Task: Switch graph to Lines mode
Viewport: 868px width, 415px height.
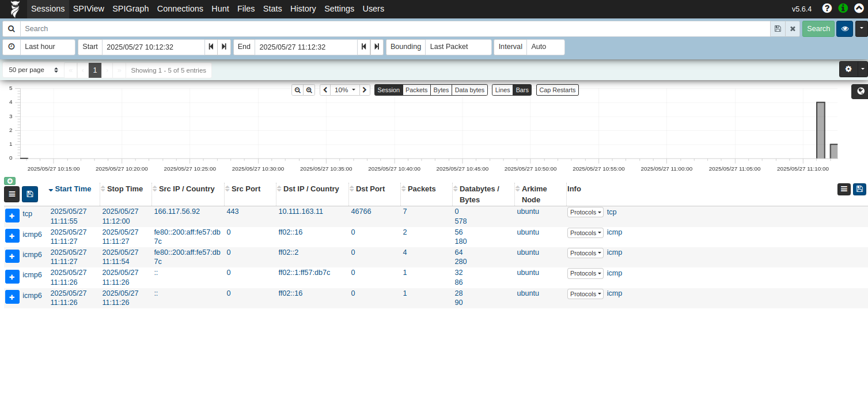Action: [x=502, y=90]
